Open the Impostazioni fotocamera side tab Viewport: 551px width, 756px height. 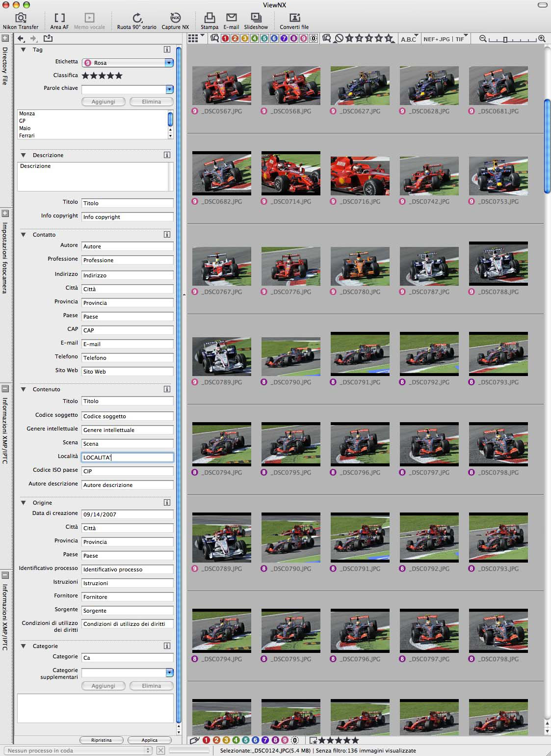[x=5, y=258]
